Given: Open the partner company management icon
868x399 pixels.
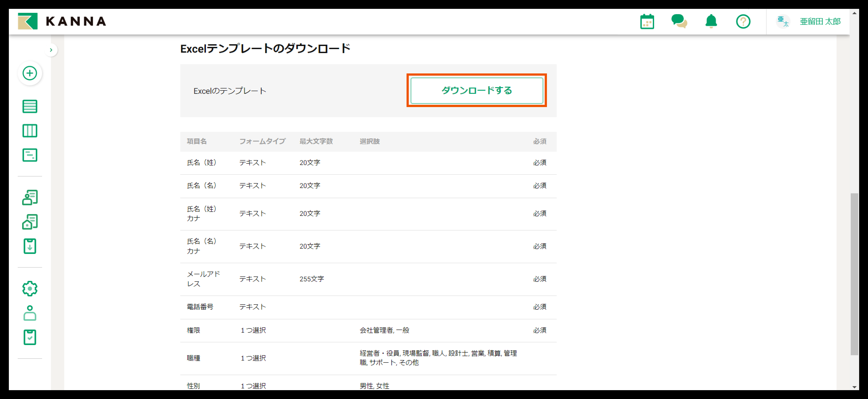Looking at the screenshot, I should tap(30, 222).
